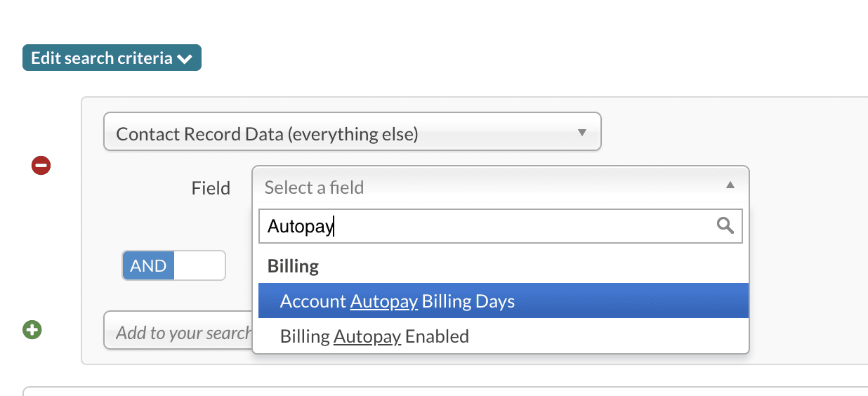Click the underlined Autopay in Billing Autopay Enabled
Screen dimensions: 868x396
coord(367,336)
